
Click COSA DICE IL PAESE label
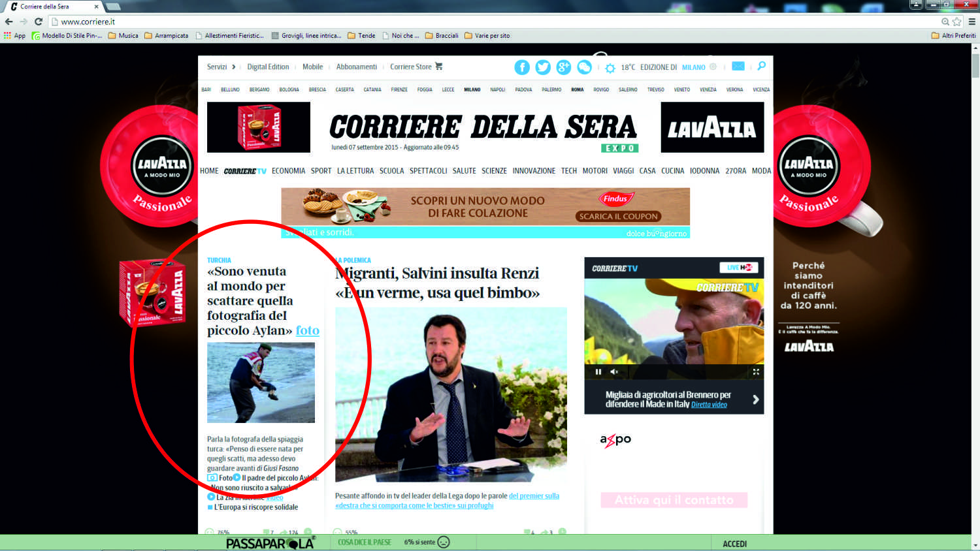coord(365,543)
